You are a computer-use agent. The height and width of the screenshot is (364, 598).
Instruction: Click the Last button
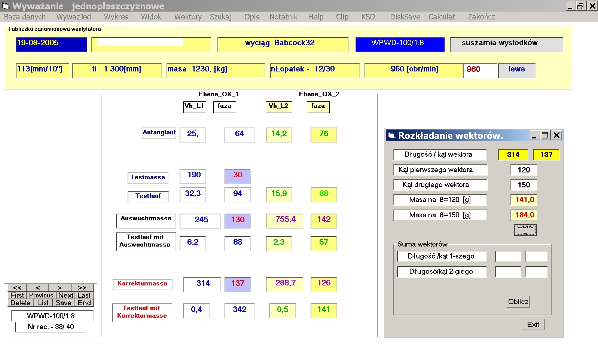[x=84, y=295]
